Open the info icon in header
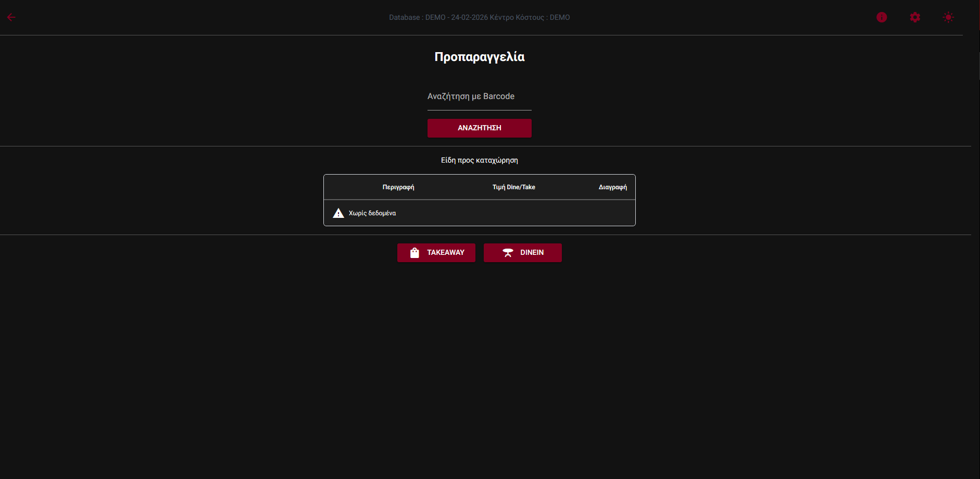 click(882, 17)
